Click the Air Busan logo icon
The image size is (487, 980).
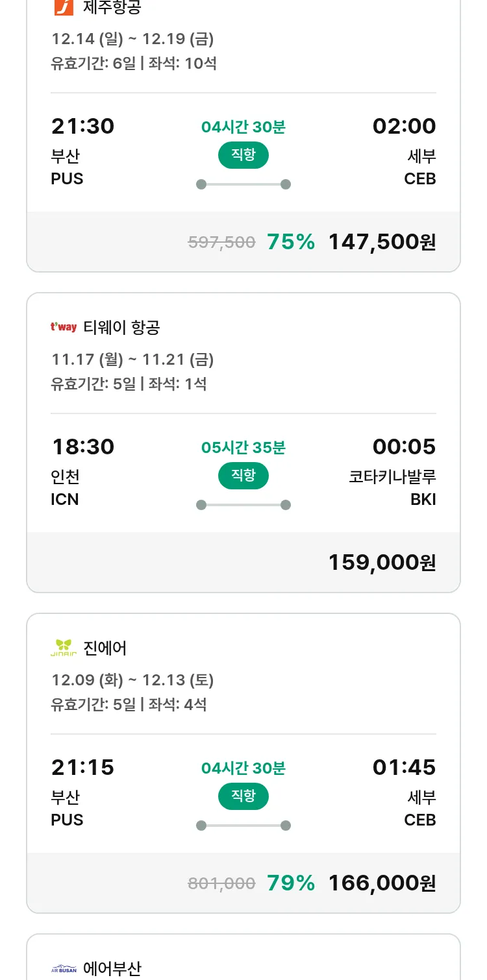64,969
